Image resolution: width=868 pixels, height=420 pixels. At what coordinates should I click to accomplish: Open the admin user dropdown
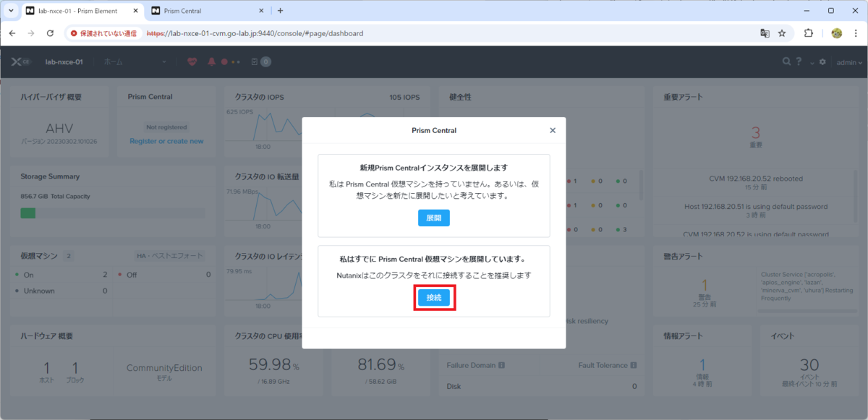tap(849, 62)
